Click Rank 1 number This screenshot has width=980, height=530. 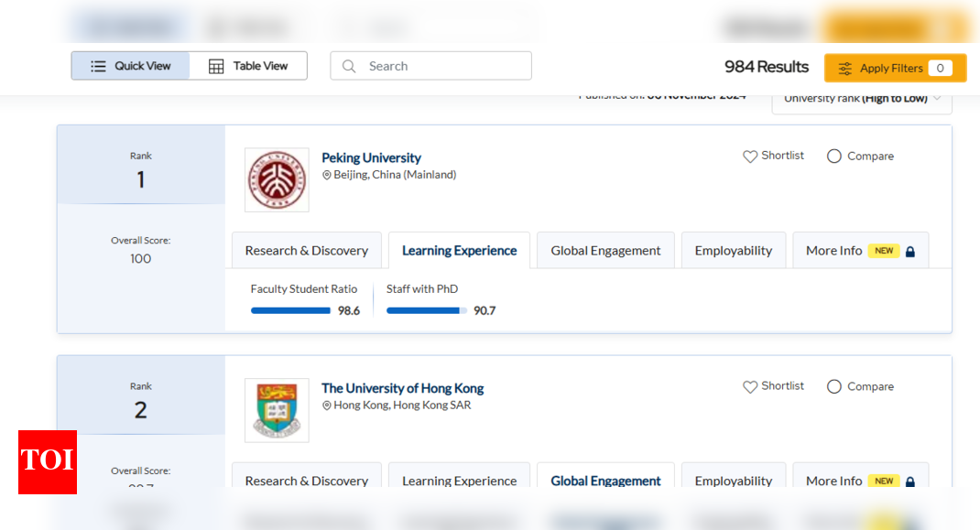click(x=141, y=180)
